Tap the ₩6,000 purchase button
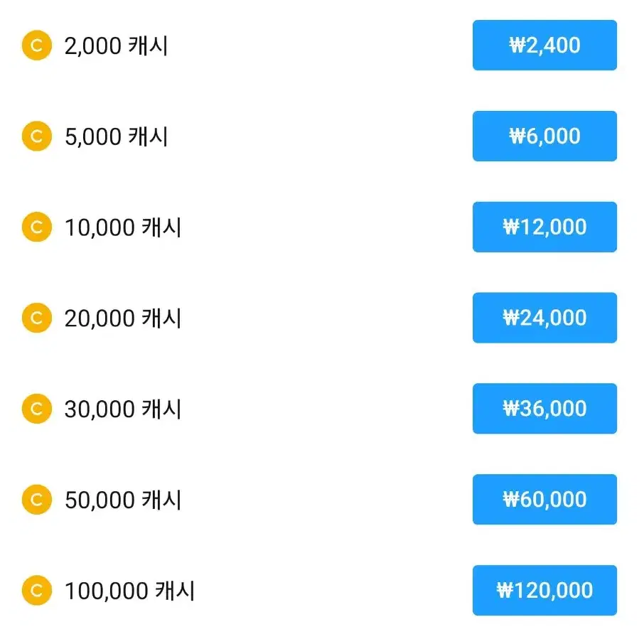The width and height of the screenshot is (644, 644). [x=544, y=136]
